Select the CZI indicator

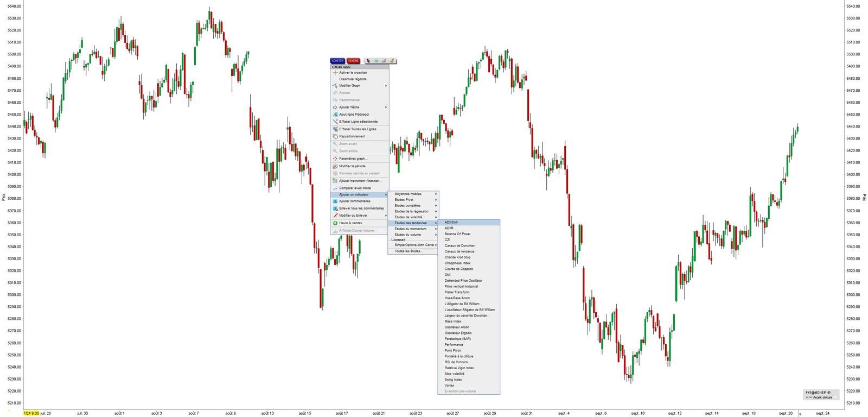[469, 239]
